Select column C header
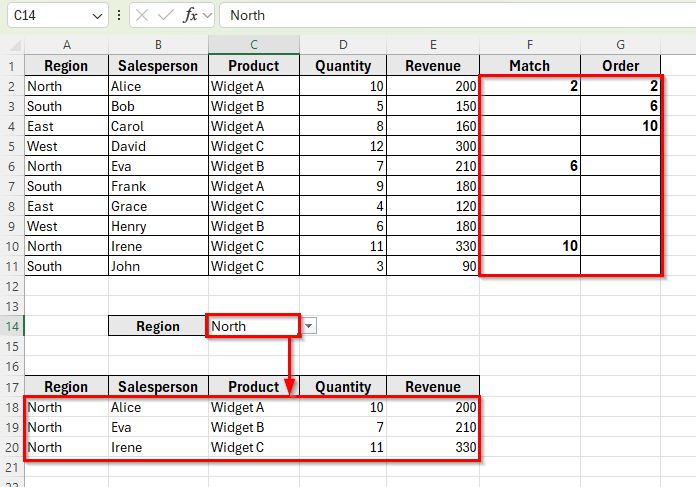 click(254, 45)
